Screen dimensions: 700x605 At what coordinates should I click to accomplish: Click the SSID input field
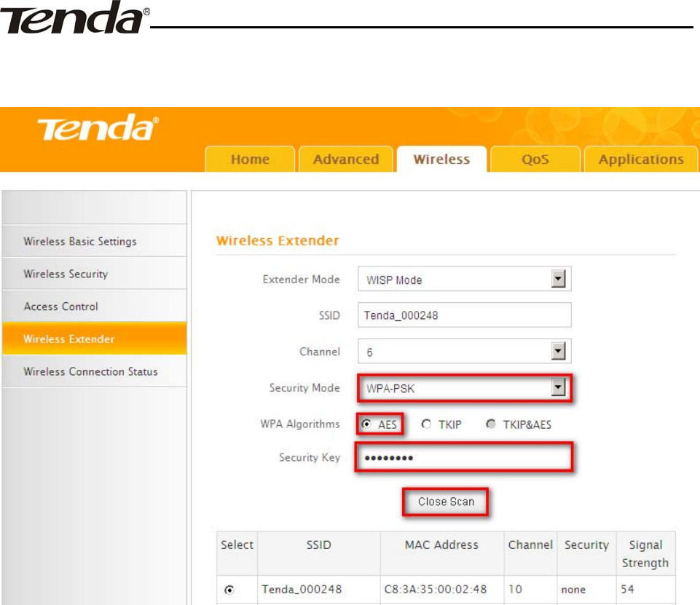pos(464,315)
